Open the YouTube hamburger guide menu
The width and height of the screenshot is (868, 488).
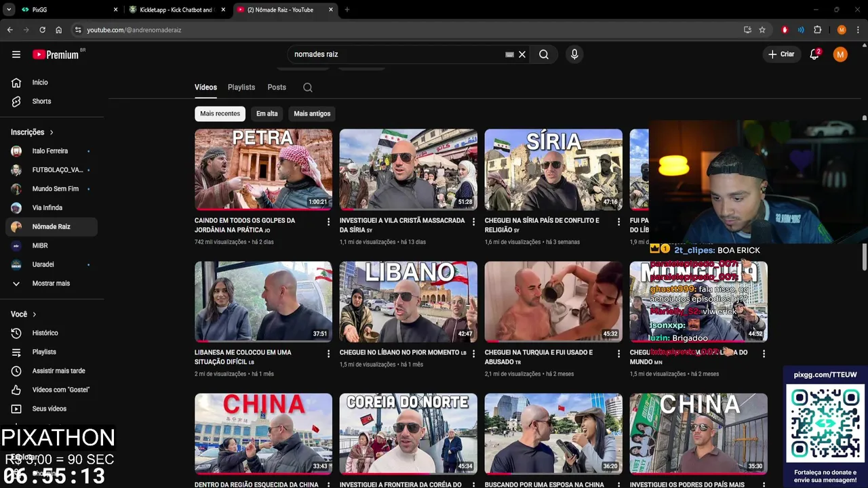[x=16, y=54]
